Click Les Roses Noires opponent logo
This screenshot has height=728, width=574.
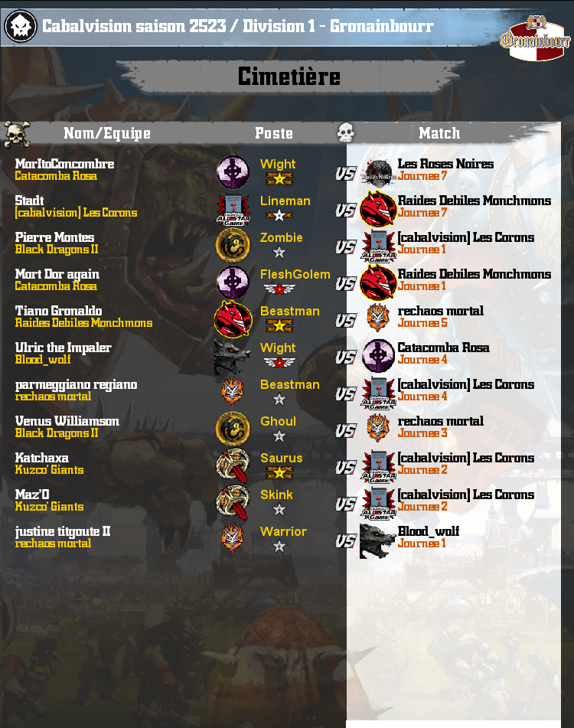[x=378, y=172]
